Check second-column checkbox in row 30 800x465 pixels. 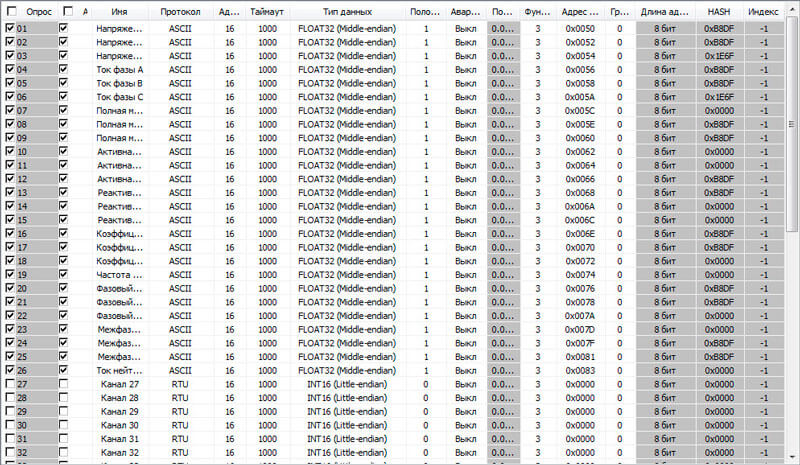(64, 425)
